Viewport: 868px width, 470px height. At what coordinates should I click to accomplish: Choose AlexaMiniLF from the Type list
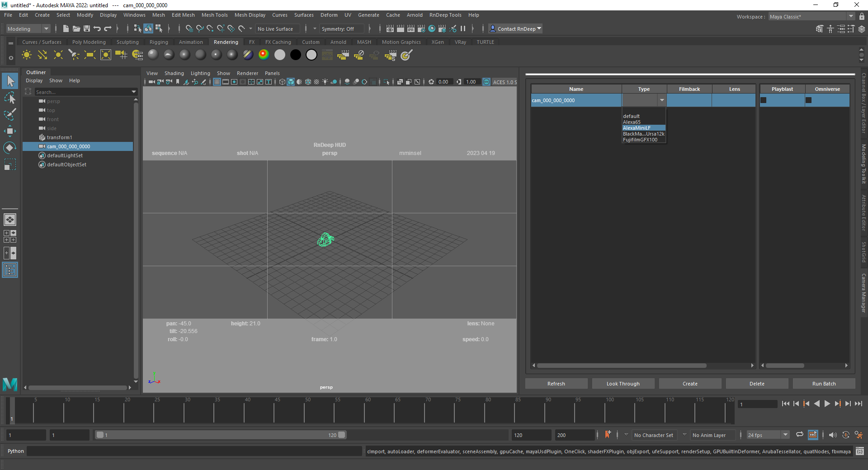(x=637, y=128)
